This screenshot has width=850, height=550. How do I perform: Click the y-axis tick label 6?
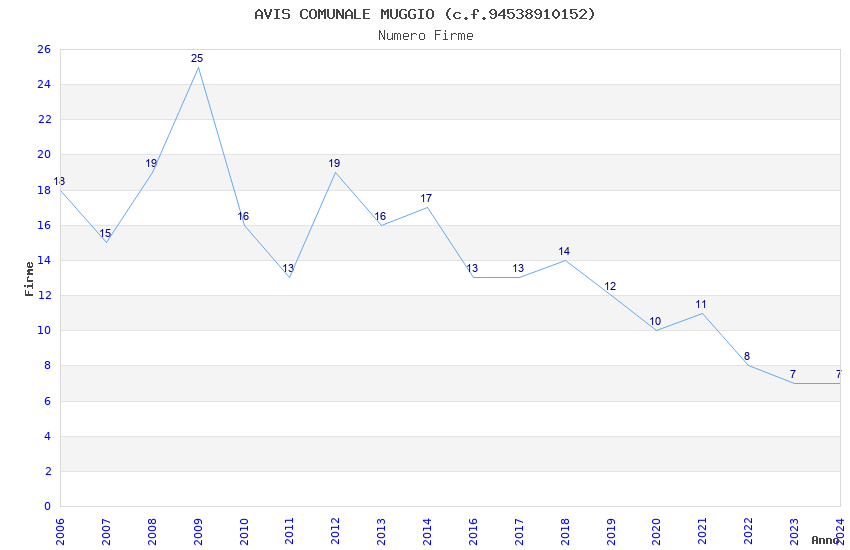click(48, 402)
